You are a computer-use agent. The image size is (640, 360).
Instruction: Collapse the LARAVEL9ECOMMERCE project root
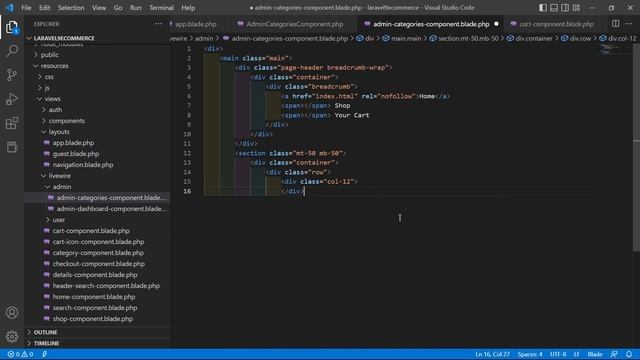coord(64,38)
